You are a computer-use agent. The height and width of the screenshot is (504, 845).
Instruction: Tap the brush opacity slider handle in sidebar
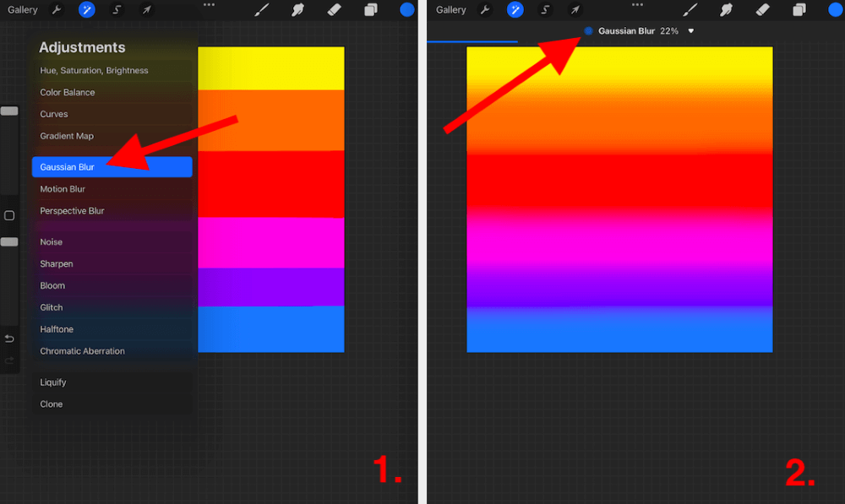pos(9,241)
